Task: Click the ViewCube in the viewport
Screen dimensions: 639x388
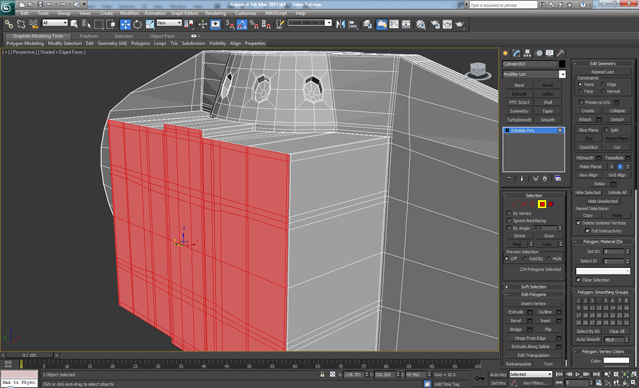Action: [478, 70]
